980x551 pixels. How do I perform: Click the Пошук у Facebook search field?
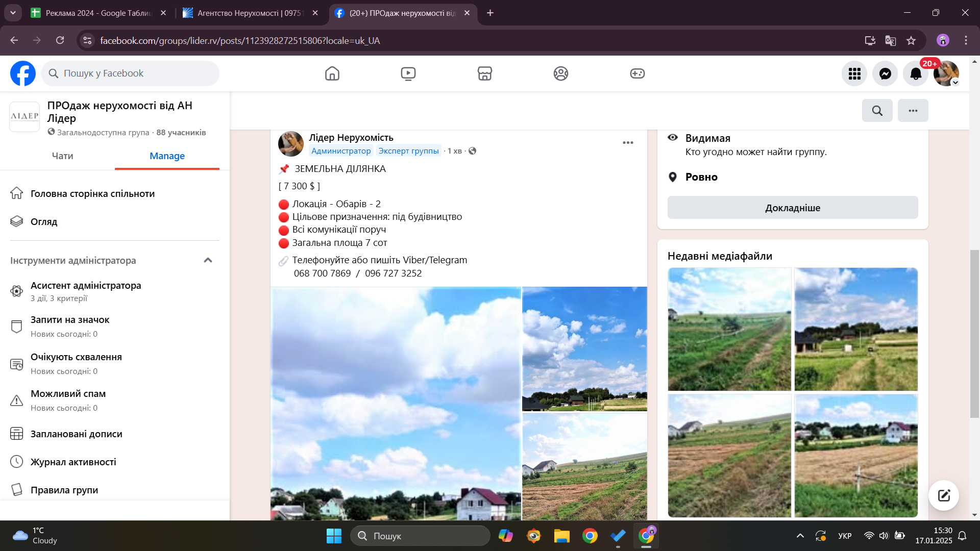[130, 73]
